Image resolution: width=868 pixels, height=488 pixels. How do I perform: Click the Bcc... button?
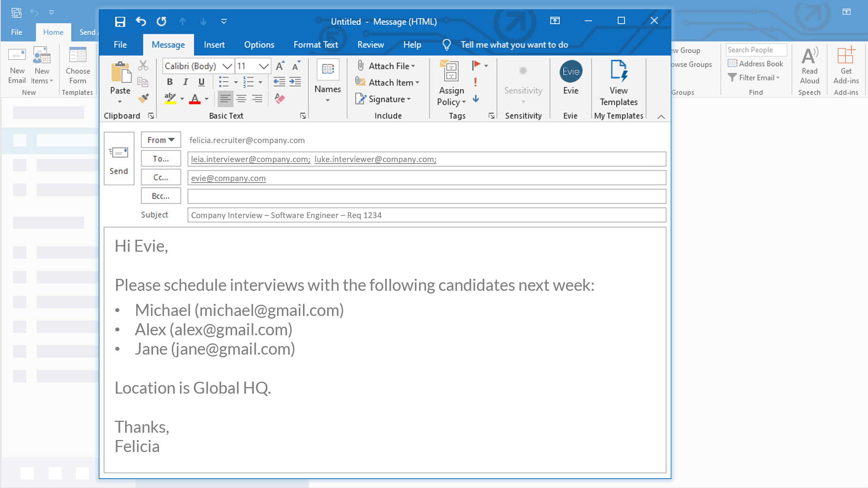(x=161, y=196)
